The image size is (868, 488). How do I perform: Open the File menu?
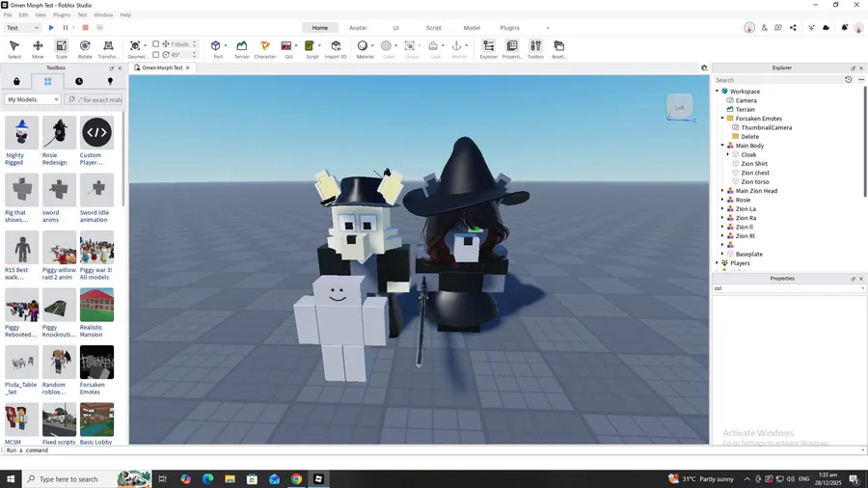(8, 14)
